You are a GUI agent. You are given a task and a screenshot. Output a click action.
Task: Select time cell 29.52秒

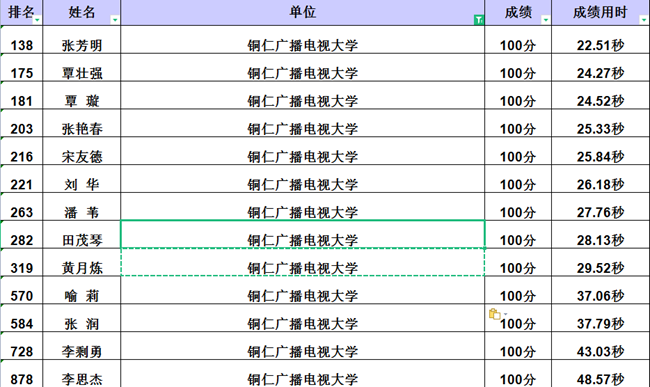[600, 262]
